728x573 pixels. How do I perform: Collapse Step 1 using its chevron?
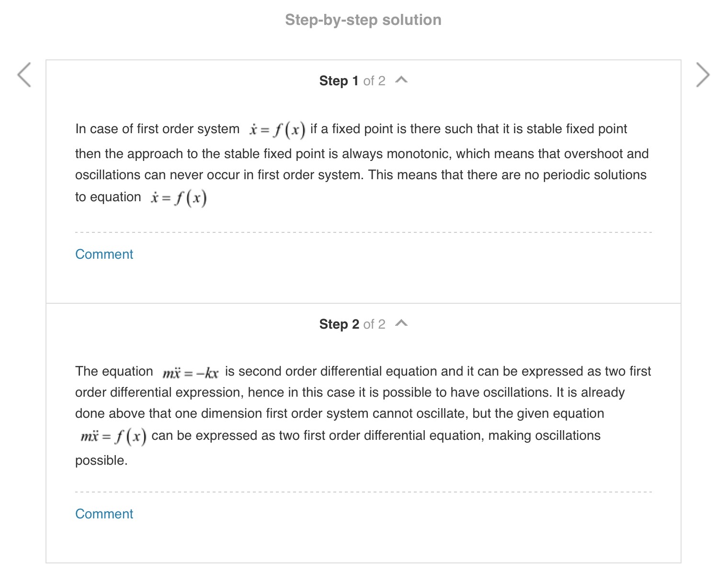(401, 80)
